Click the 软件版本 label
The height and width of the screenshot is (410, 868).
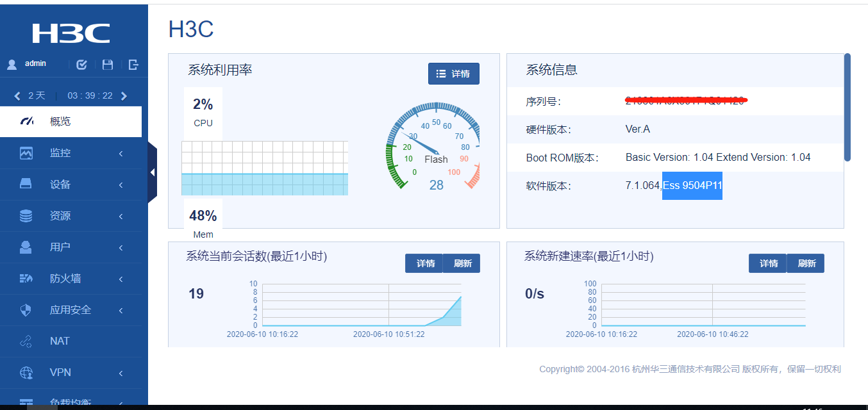[548, 186]
